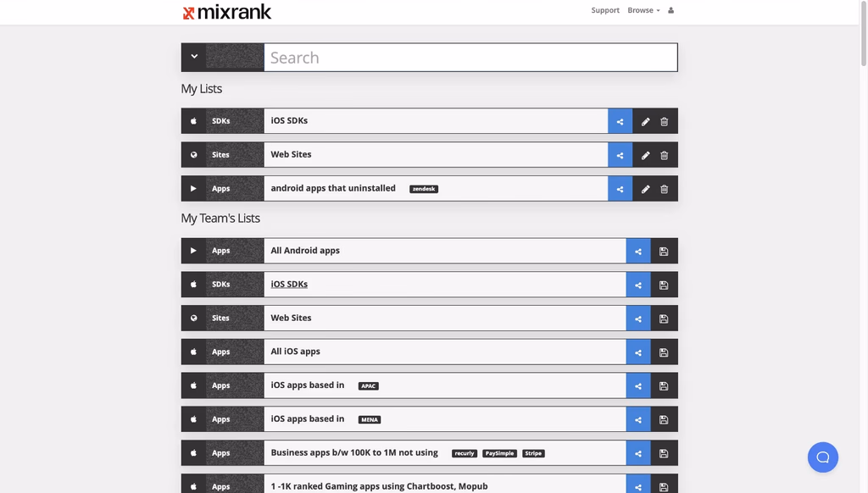The image size is (868, 493).
Task: Open Business apps b/w 100K to 1M list
Action: coord(354,452)
